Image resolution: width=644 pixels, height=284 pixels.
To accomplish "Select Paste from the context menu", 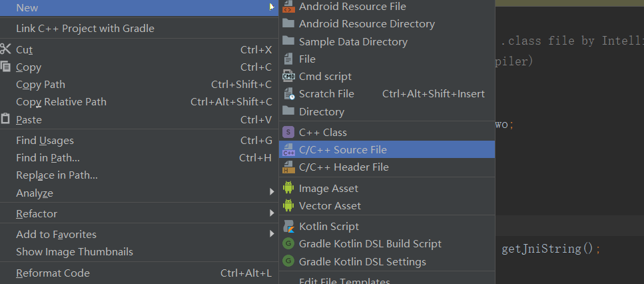I will click(x=139, y=119).
